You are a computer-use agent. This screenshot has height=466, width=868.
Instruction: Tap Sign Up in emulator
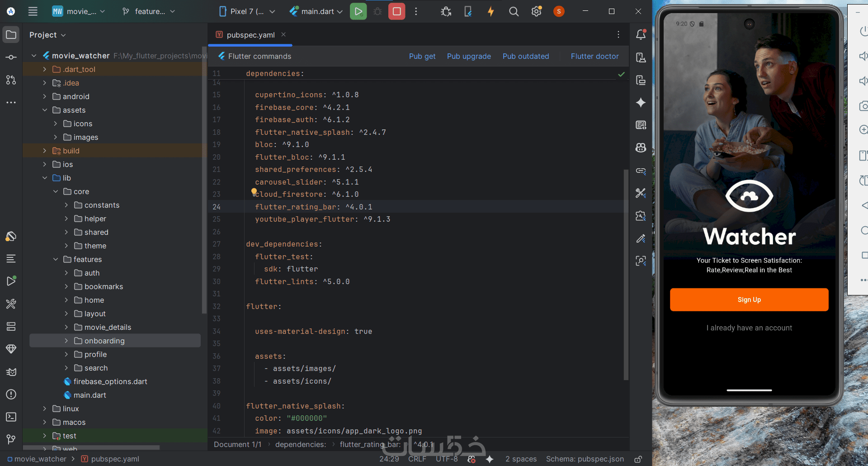(x=749, y=300)
